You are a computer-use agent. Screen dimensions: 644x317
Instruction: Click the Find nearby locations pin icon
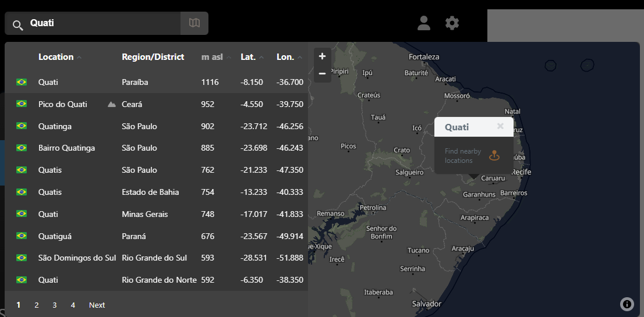(494, 155)
